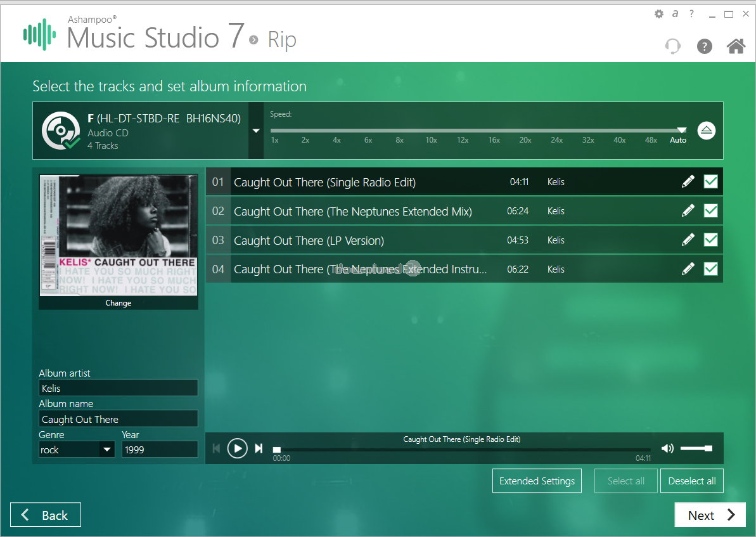Open the support headset icon
The width and height of the screenshot is (756, 537).
672,46
